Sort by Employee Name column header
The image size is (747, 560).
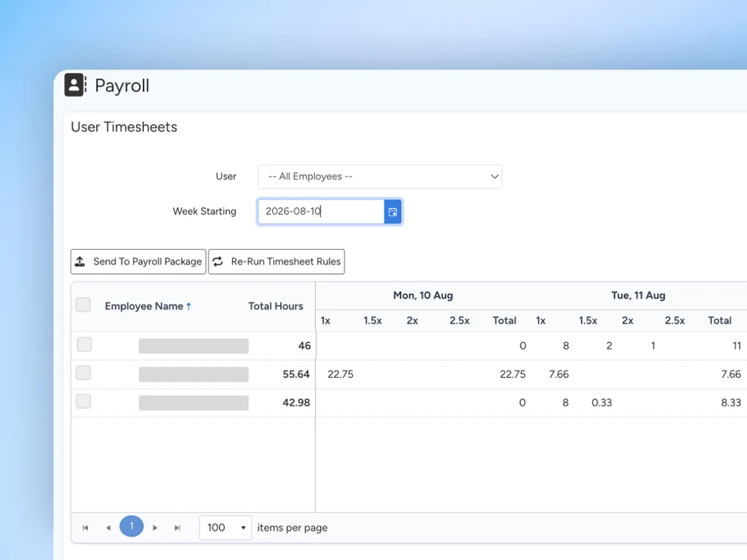(x=144, y=306)
